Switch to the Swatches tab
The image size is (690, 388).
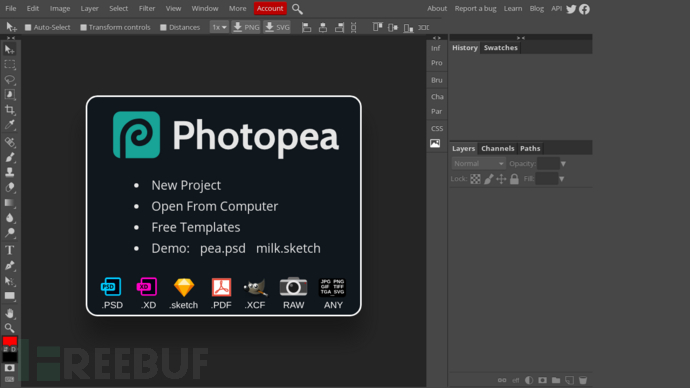pyautogui.click(x=500, y=48)
